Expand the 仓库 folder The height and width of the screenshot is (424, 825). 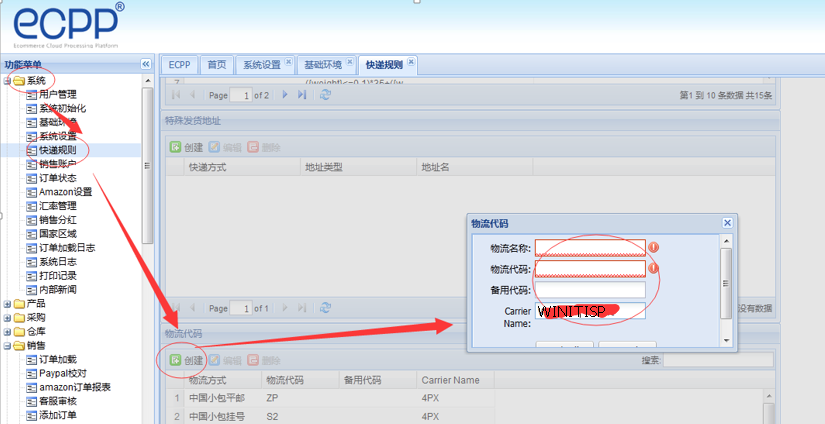click(8, 331)
